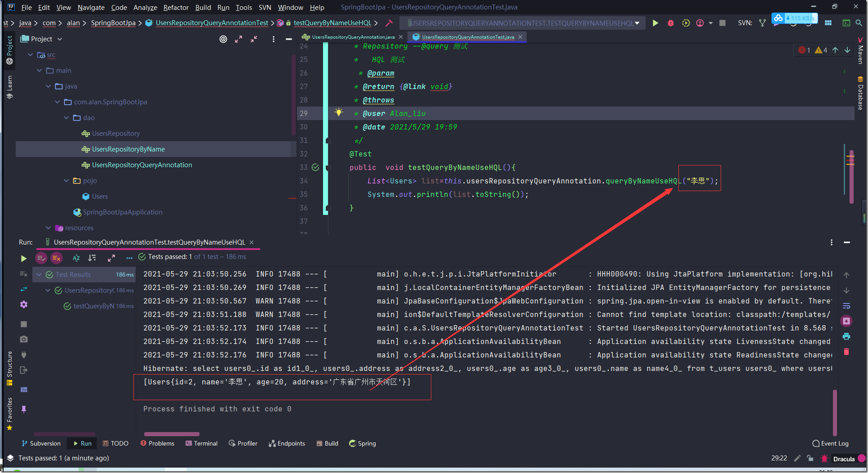This screenshot has width=868, height=473.
Task: Open Search Everywhere magnifier
Action: [x=859, y=23]
